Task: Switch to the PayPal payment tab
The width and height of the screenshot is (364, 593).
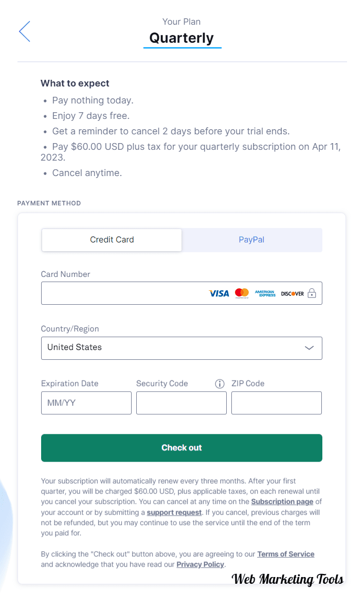Action: click(251, 240)
